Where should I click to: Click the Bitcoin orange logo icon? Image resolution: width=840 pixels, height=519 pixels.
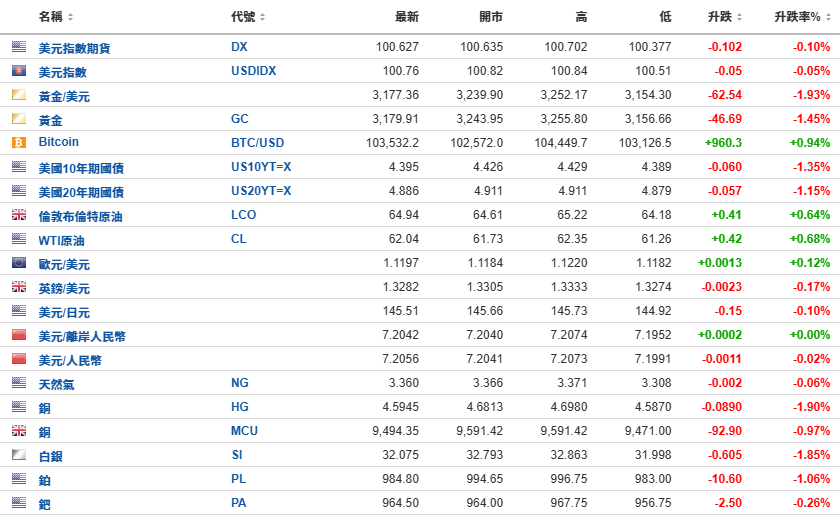(19, 142)
